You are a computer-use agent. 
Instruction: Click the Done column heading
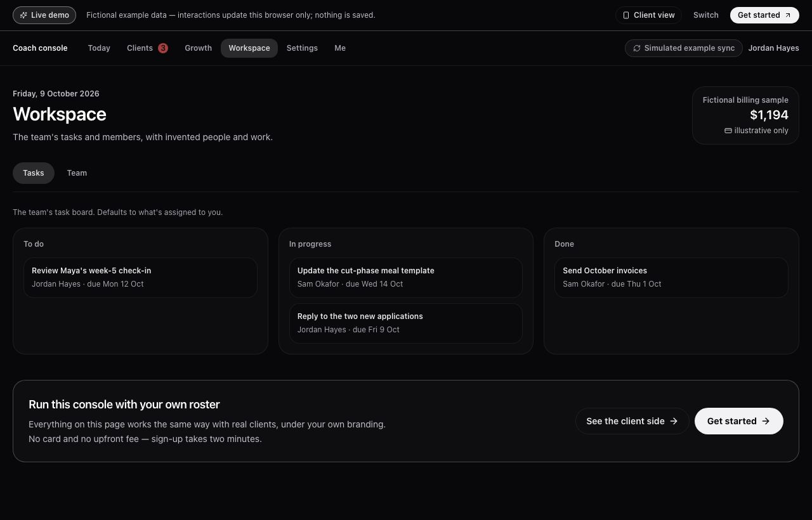click(x=564, y=244)
